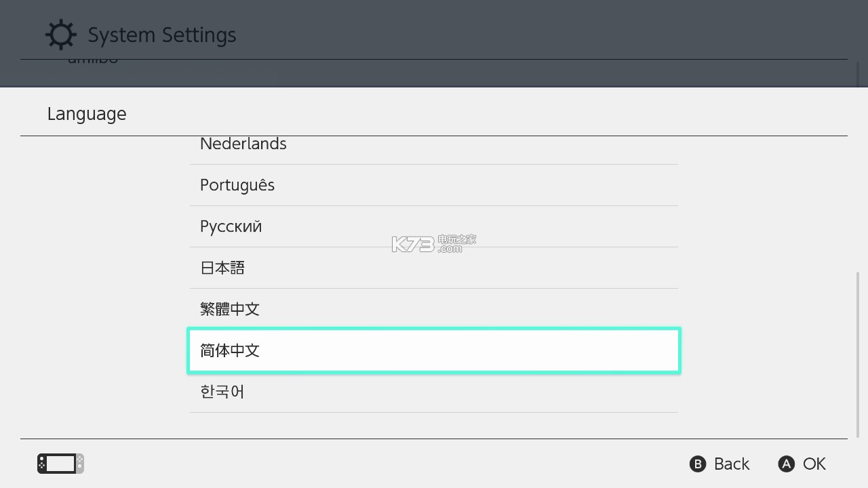This screenshot has height=488, width=868.
Task: Select the Nederlands language entry
Action: pyautogui.click(x=434, y=144)
